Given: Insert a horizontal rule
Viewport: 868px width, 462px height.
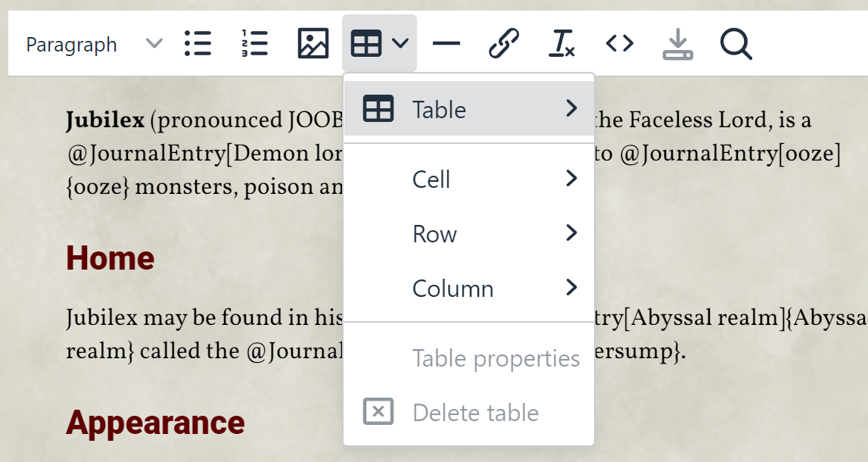Looking at the screenshot, I should point(446,43).
